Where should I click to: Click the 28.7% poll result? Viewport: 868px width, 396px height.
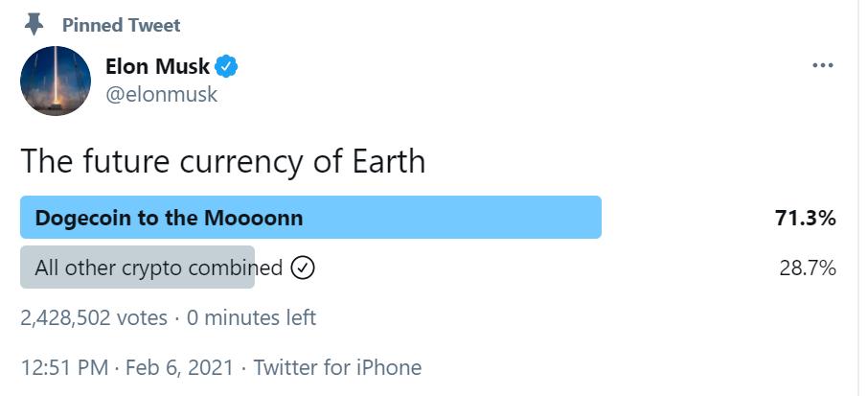[808, 268]
